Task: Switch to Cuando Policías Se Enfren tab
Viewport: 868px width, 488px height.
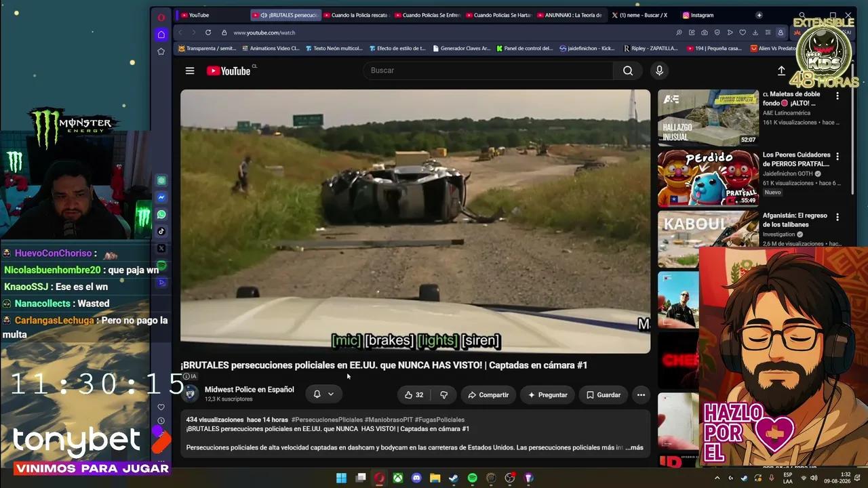Action: click(427, 15)
